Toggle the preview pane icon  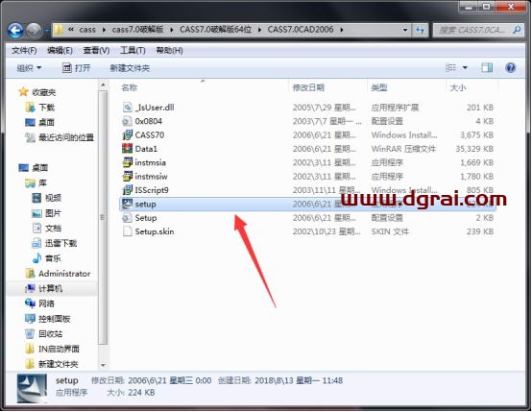click(x=487, y=67)
